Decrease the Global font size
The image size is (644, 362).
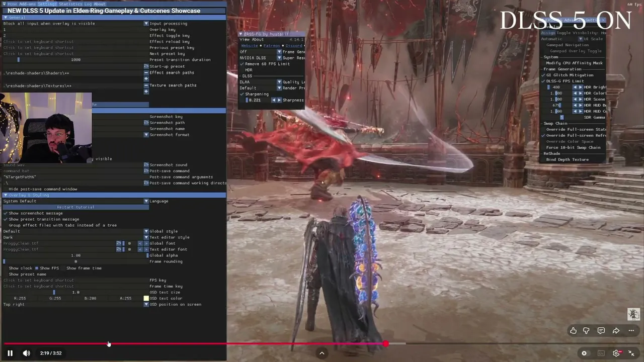(x=140, y=243)
